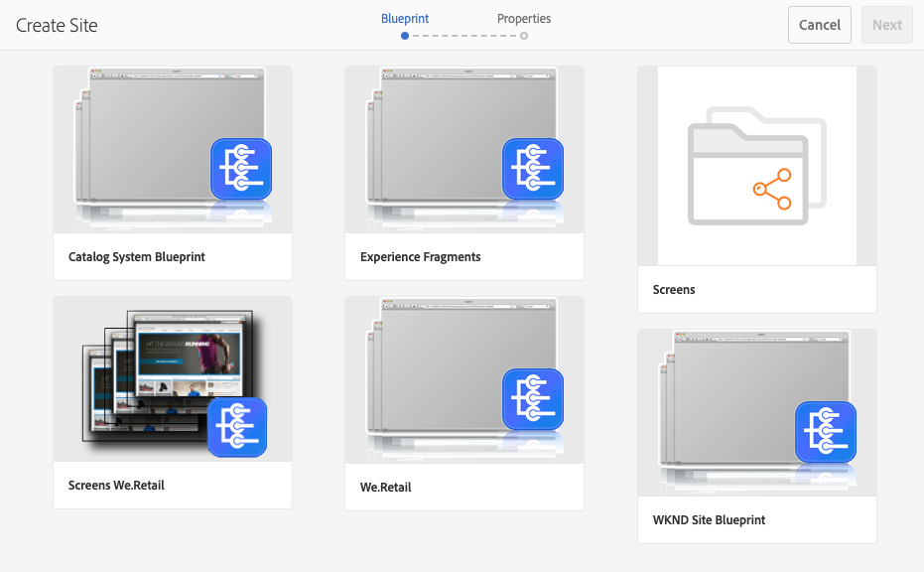Click the empty Properties step indicator circle
Screen dimensions: 924x572
[524, 36]
